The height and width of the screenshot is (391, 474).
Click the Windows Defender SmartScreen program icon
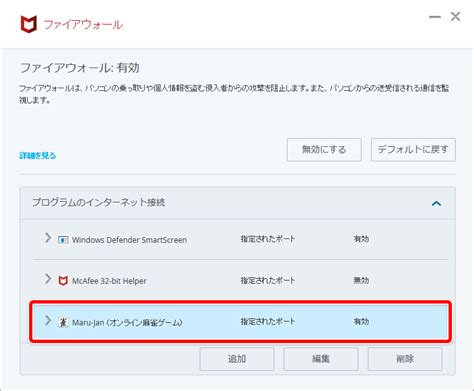pos(63,240)
